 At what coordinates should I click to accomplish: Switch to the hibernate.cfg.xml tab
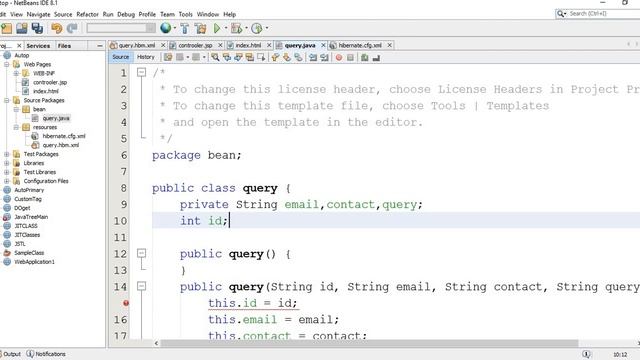(x=360, y=45)
